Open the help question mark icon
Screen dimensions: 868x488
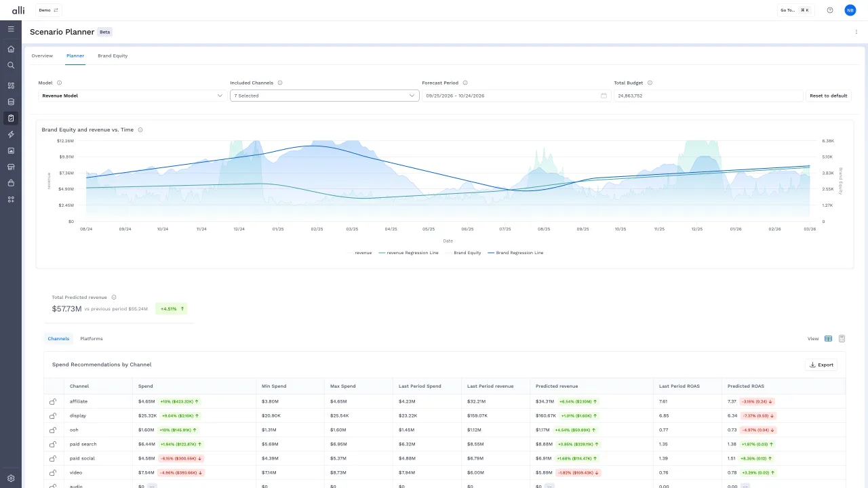click(x=830, y=10)
